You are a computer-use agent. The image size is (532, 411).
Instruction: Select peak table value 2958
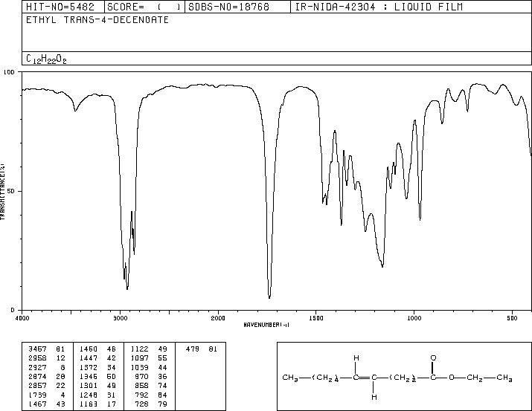(x=38, y=357)
